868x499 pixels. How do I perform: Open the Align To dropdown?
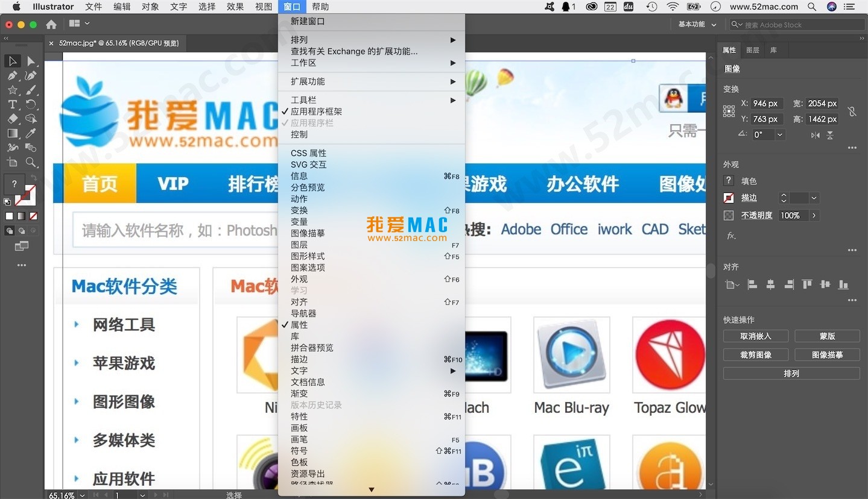[x=732, y=285]
